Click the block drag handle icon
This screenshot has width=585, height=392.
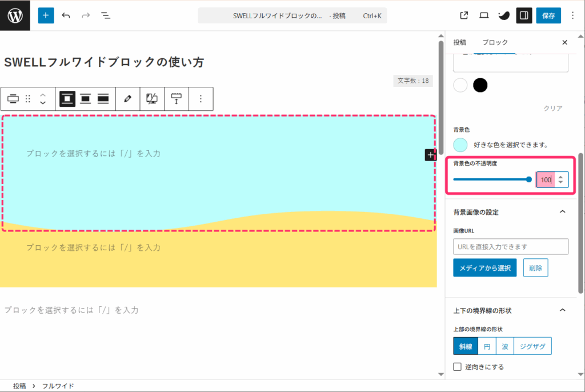27,98
